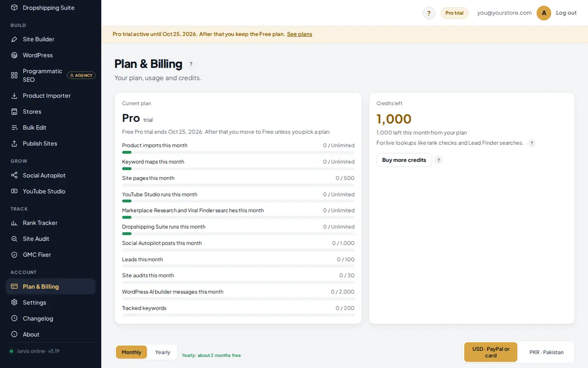Image resolution: width=588 pixels, height=368 pixels.
Task: Go to Rank Tracker menu item
Action: pos(51,223)
